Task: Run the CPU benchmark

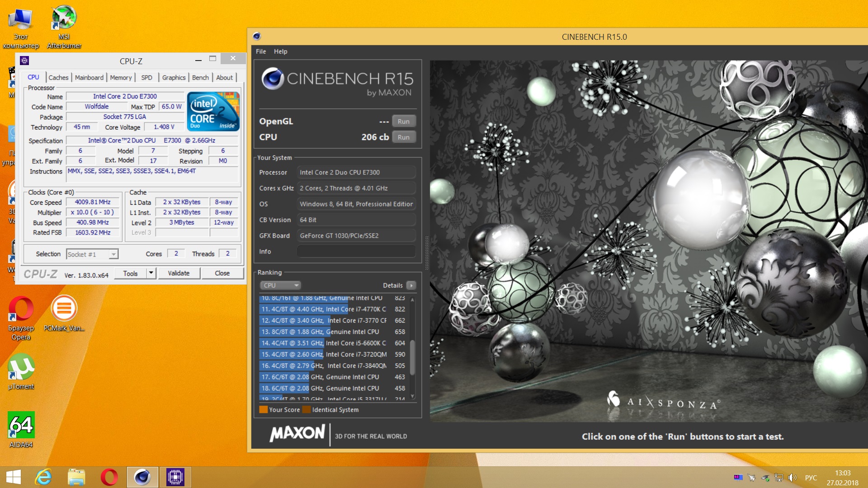Action: 404,137
